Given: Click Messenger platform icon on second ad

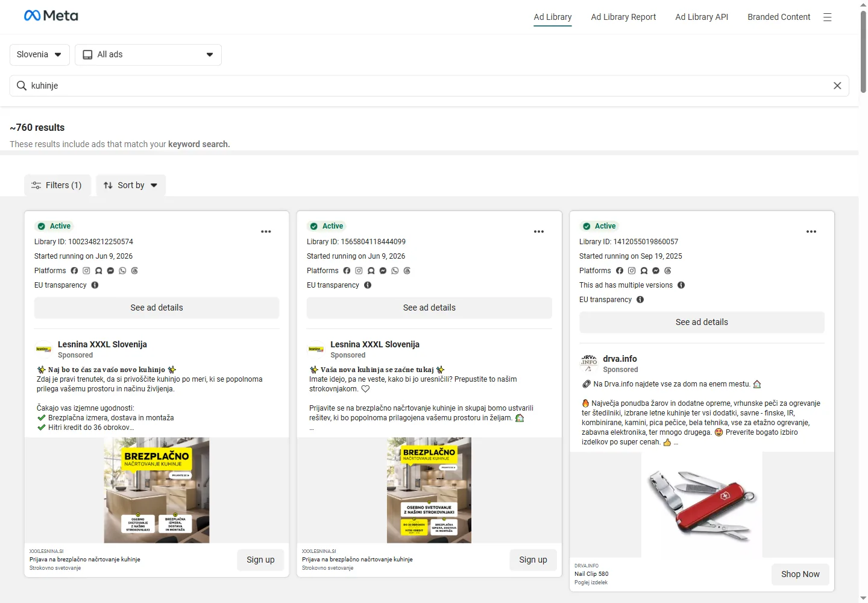Looking at the screenshot, I should click(x=383, y=271).
